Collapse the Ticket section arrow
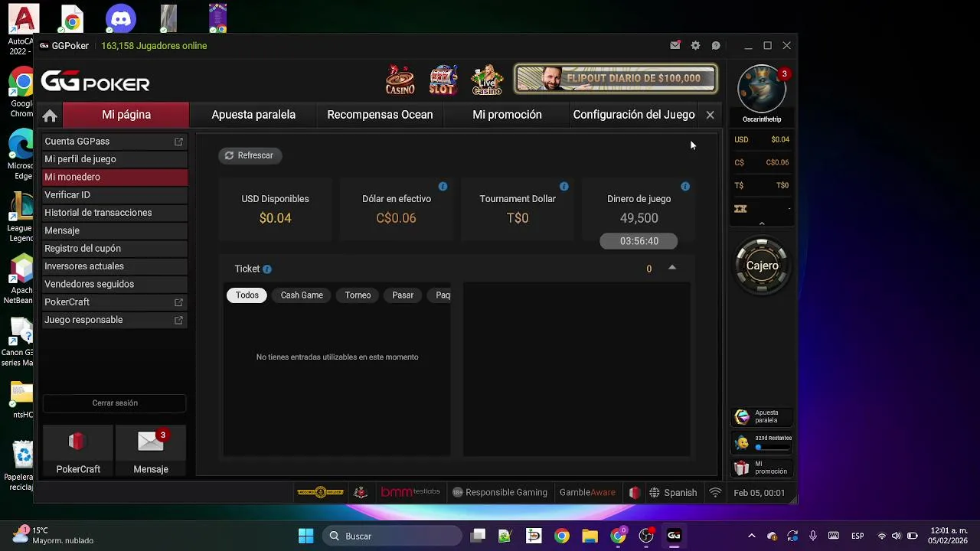The image size is (980, 551). [672, 268]
